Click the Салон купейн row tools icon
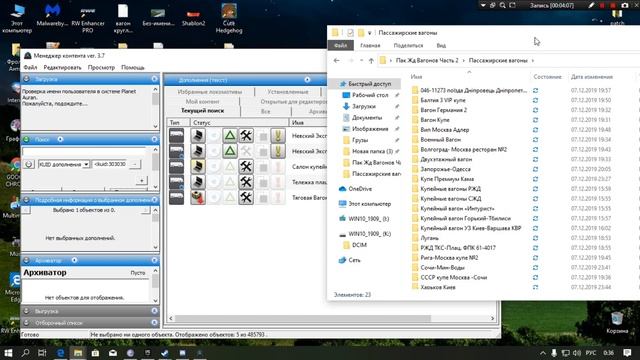640x360 pixels. click(246, 166)
